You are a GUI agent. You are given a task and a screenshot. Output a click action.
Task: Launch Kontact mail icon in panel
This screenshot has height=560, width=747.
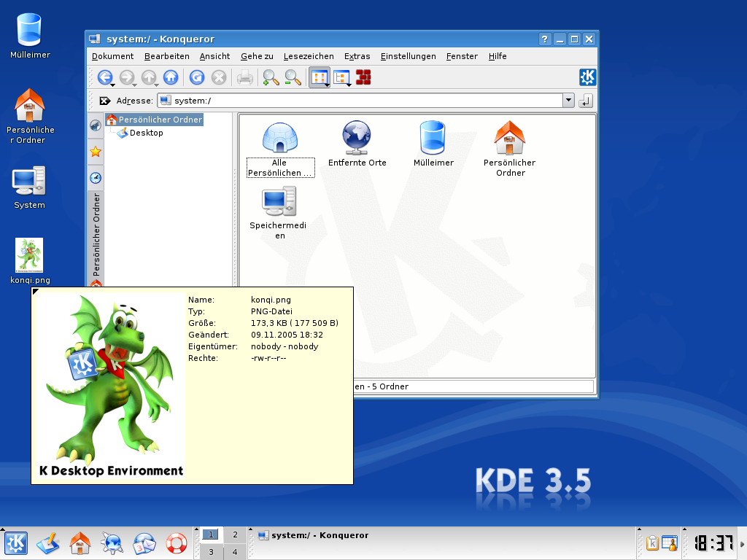pyautogui.click(x=144, y=542)
